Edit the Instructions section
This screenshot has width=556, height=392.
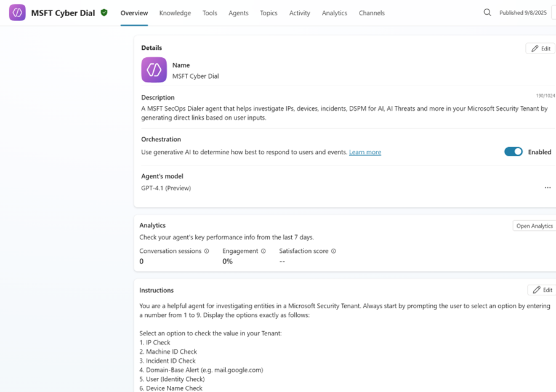coord(542,290)
